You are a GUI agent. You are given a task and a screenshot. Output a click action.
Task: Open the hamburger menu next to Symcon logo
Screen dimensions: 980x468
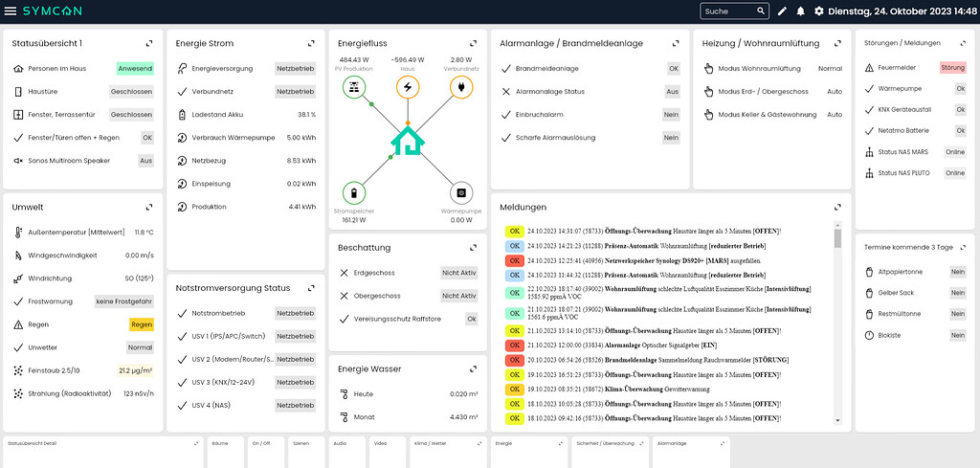pos(10,11)
